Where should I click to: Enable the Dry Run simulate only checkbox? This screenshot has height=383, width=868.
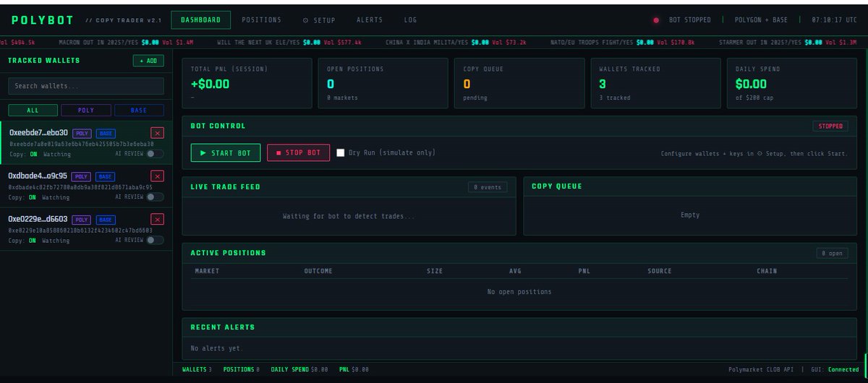(341, 152)
